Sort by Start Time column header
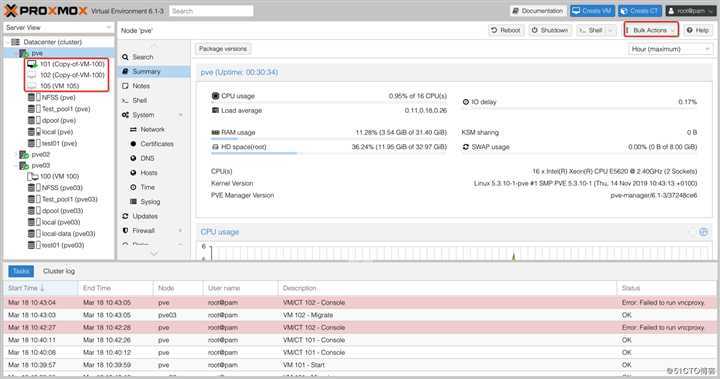Viewport: 720px width, 379px height. pos(41,288)
